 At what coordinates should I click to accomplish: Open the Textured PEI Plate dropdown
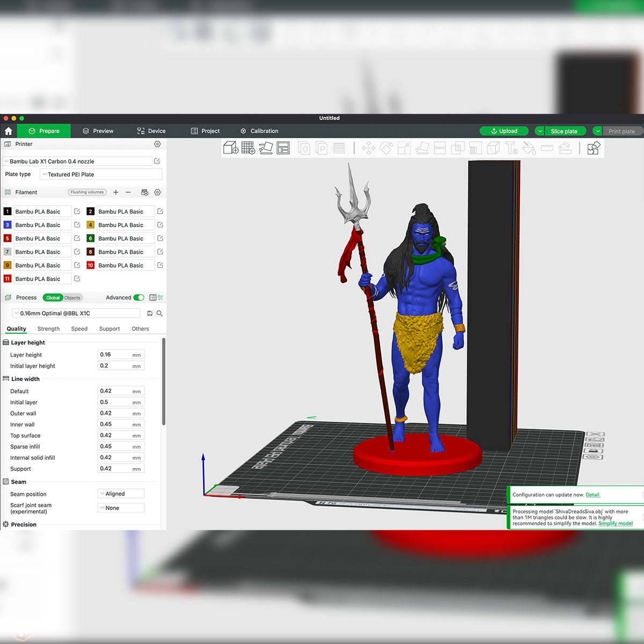[x=101, y=174]
